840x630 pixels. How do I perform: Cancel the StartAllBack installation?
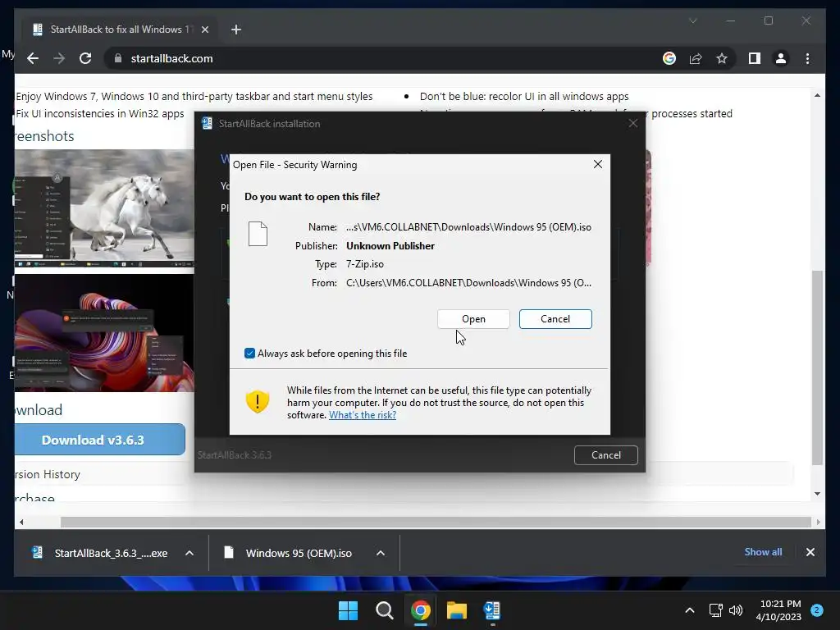(606, 454)
